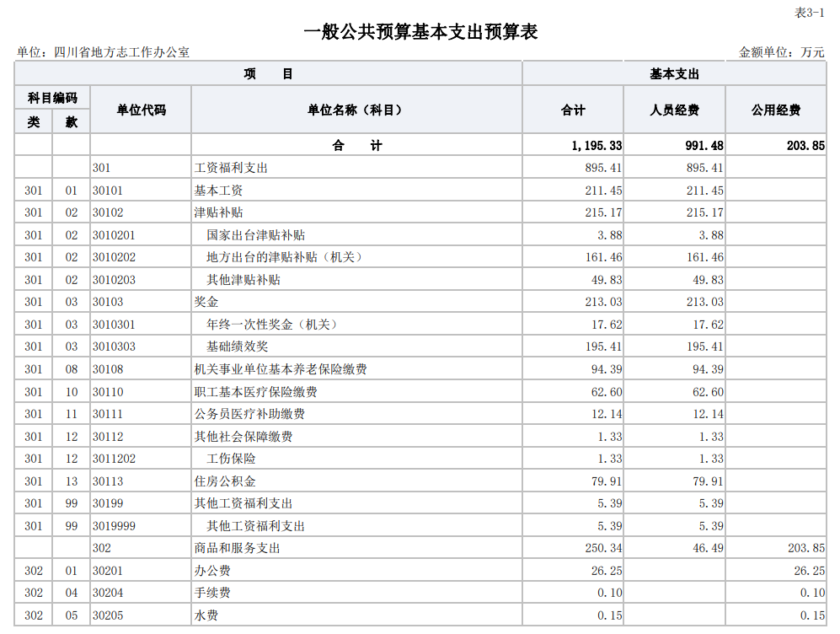The width and height of the screenshot is (840, 634).
Task: Click the 人员经费 column header
Action: click(x=674, y=110)
